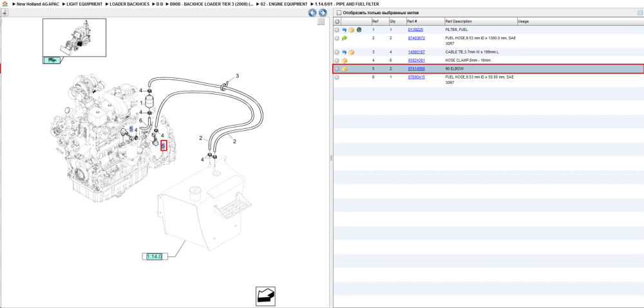Image resolution: width=644 pixels, height=308 pixels.
Task: Select the 'FILTER, FUEL' description
Action: tap(457, 30)
